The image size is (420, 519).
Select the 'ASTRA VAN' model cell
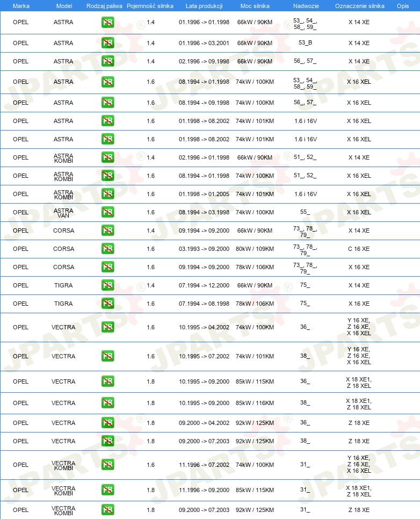tap(63, 213)
